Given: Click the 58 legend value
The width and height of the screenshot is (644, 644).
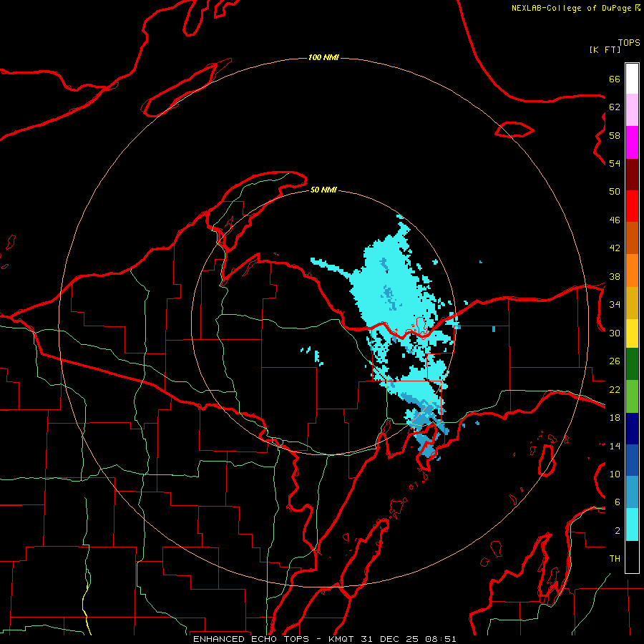Looking at the screenshot, I should pos(615,135).
